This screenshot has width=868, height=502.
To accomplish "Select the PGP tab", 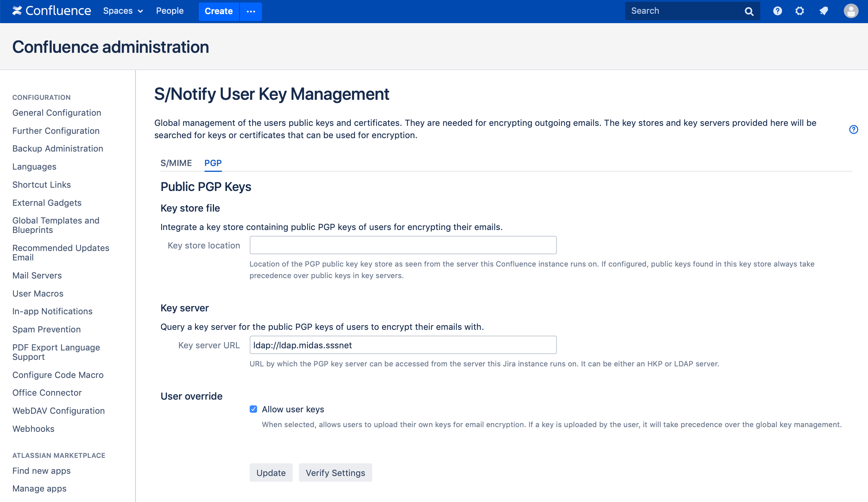I will (213, 163).
